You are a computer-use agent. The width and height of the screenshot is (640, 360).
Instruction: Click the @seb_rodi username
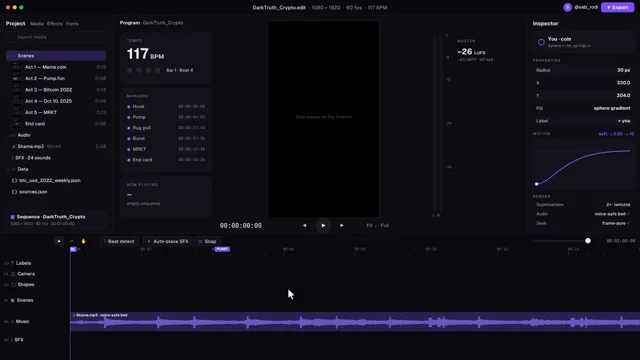[x=586, y=7]
